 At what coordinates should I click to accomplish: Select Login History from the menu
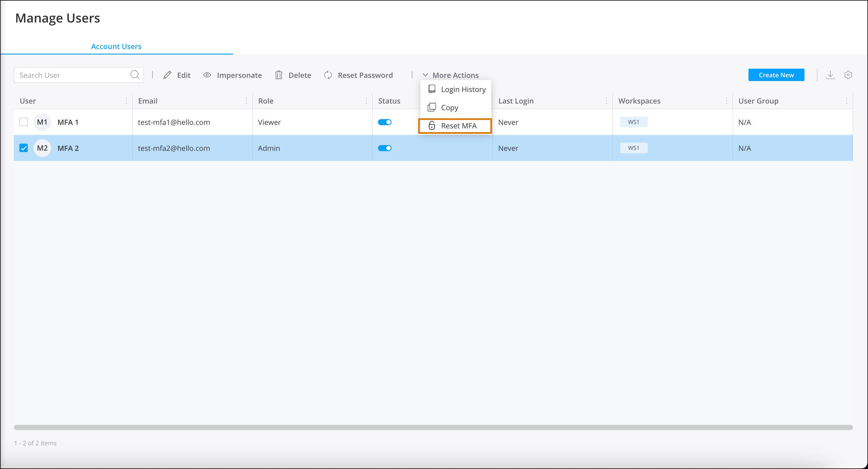[463, 89]
